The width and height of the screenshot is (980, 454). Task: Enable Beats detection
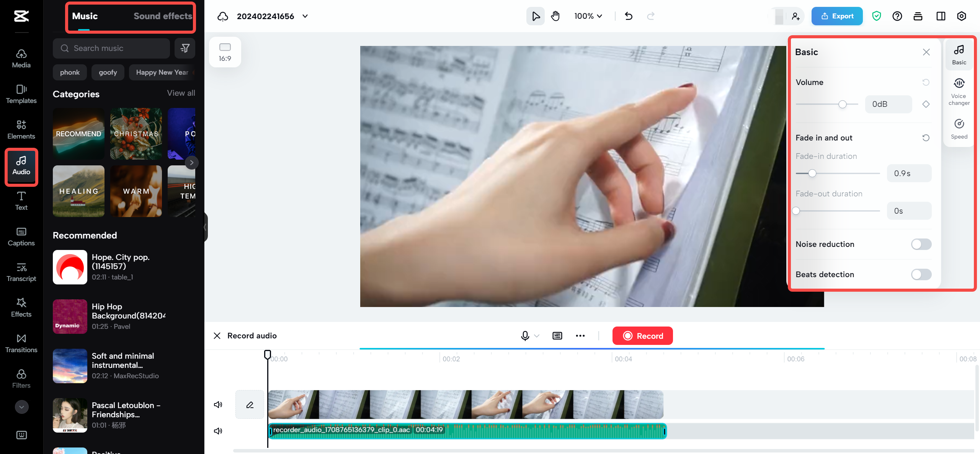[x=921, y=274]
